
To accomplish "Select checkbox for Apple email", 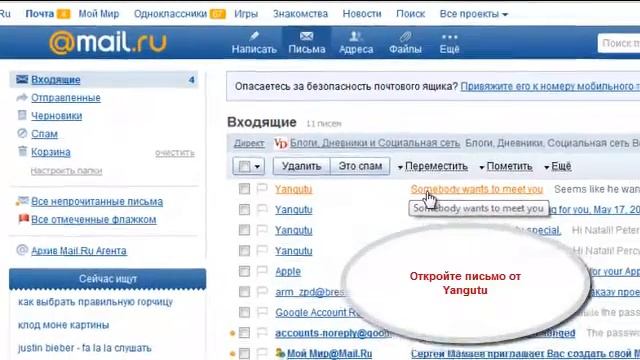I will pyautogui.click(x=244, y=271).
